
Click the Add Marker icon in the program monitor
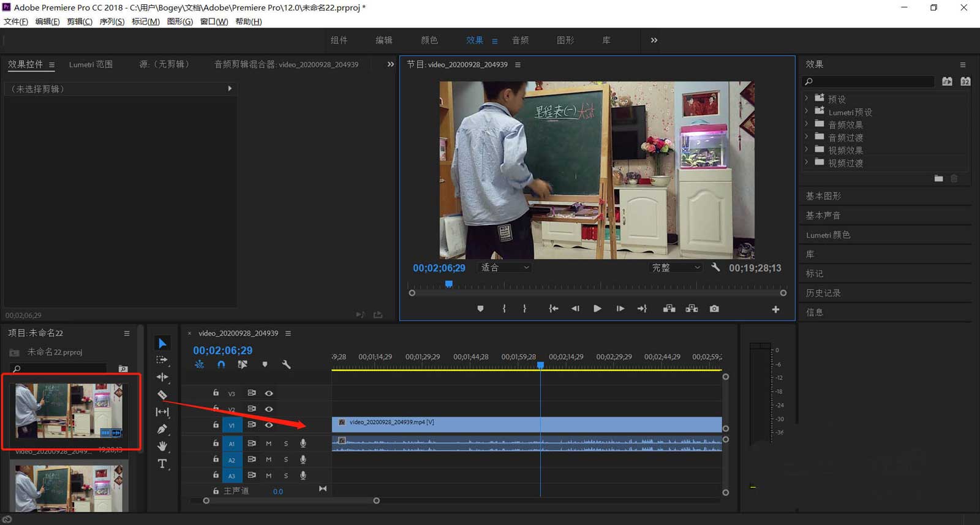pos(480,309)
